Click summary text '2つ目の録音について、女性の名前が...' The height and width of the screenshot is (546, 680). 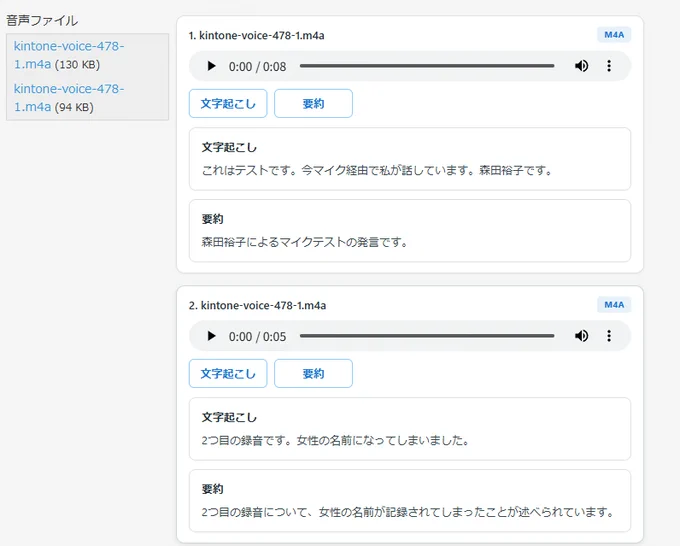(408, 512)
